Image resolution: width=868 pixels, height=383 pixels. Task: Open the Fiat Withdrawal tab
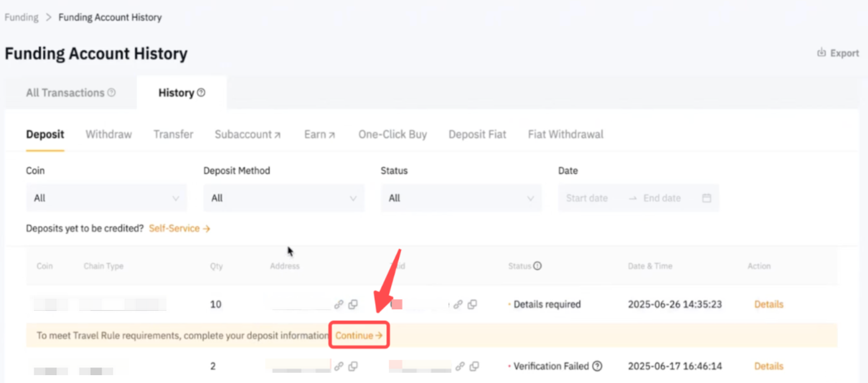(x=565, y=134)
